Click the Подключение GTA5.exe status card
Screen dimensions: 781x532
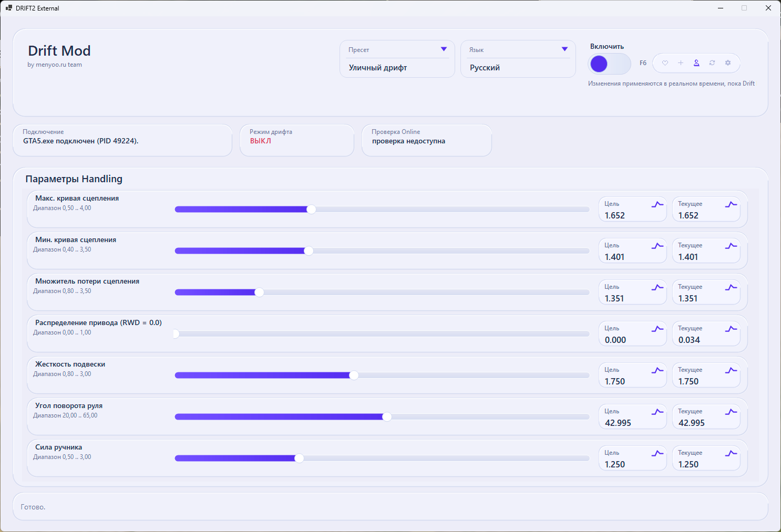[x=122, y=140]
